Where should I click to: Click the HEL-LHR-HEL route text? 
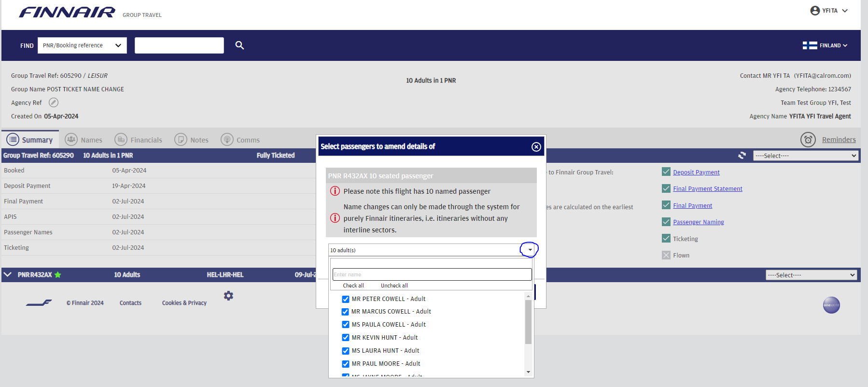(225, 274)
